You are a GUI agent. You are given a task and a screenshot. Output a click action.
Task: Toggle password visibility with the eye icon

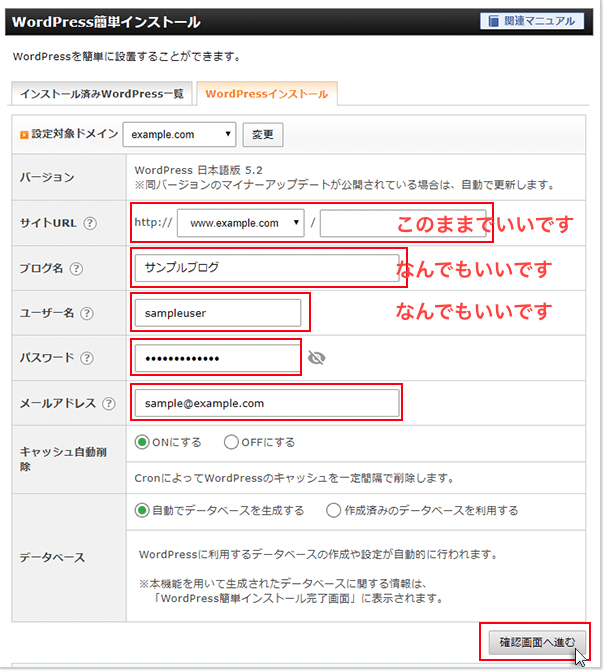click(317, 358)
